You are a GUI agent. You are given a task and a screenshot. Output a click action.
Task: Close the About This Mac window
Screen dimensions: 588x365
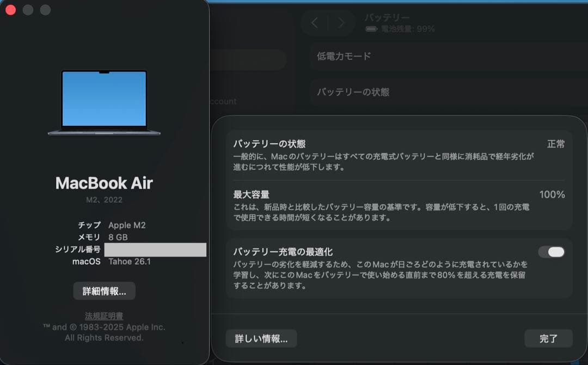coord(11,10)
